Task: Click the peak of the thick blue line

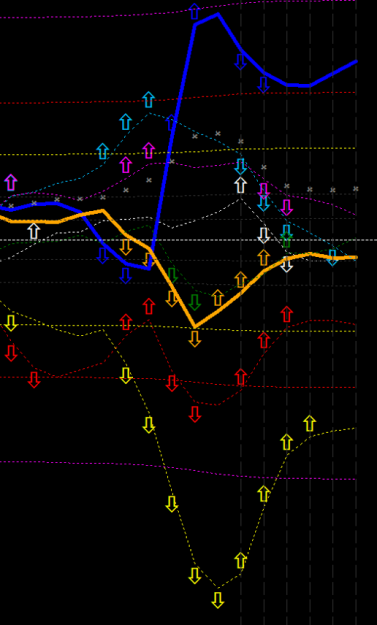Action: [x=218, y=14]
